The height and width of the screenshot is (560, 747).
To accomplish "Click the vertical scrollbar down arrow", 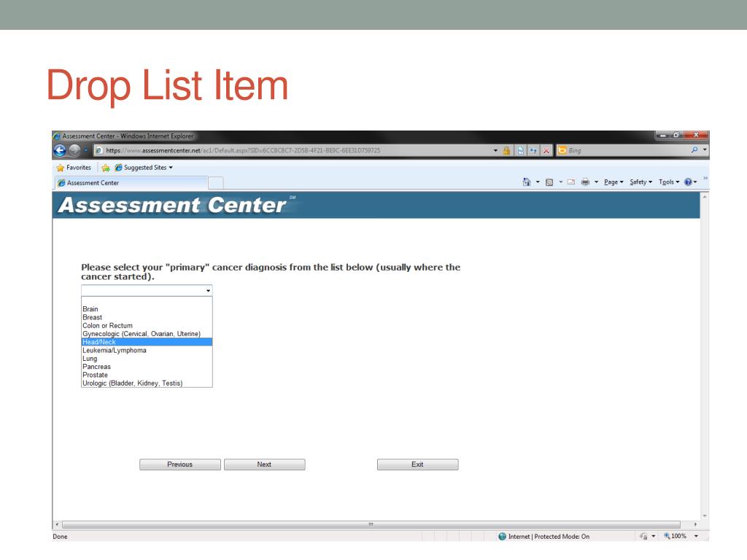I will (705, 516).
